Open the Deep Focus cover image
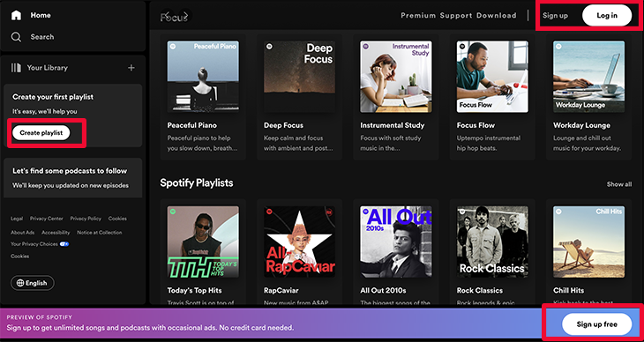The width and height of the screenshot is (644, 342). (x=299, y=77)
